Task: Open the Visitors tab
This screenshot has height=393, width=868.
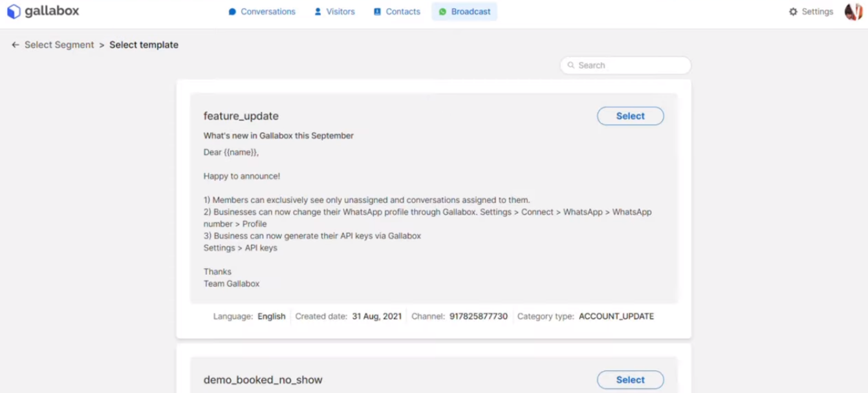Action: click(x=334, y=12)
